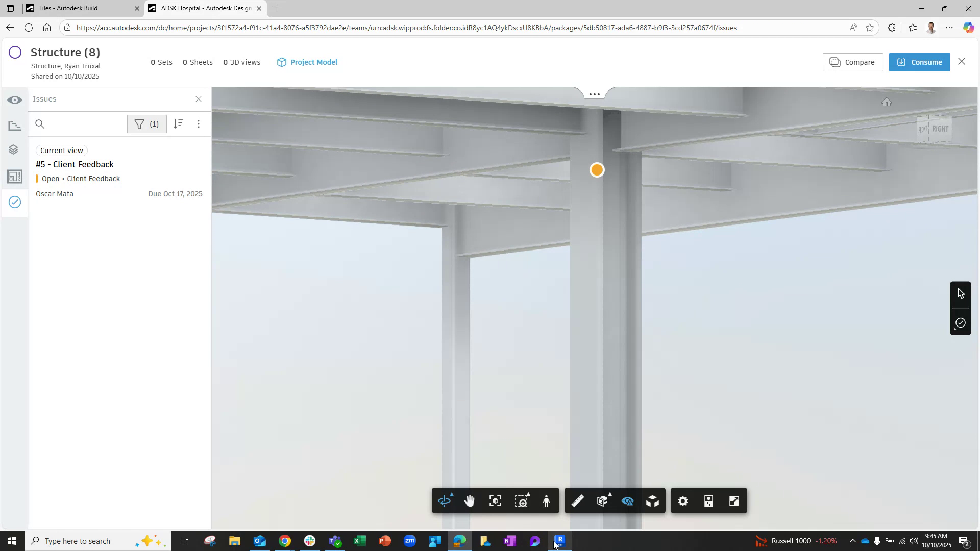Screen dimensions: 980x551
Task: Toggle the model visibility panel in sidebar
Action: tap(15, 100)
